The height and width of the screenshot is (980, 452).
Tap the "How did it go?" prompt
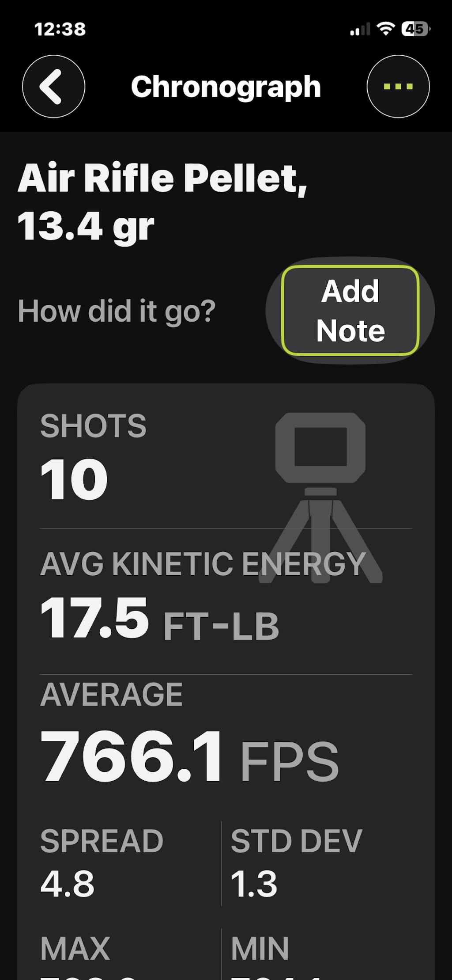[x=117, y=311]
